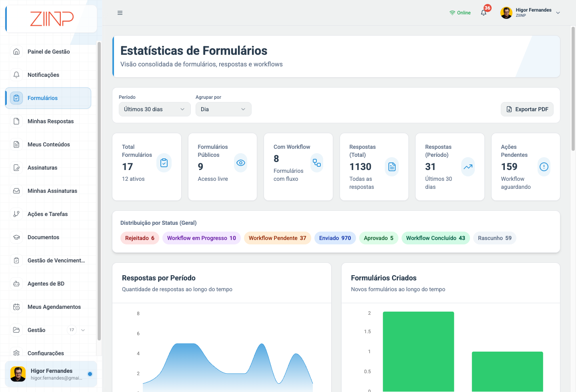Open the Agrupar por dropdown showing Dia

pos(224,109)
